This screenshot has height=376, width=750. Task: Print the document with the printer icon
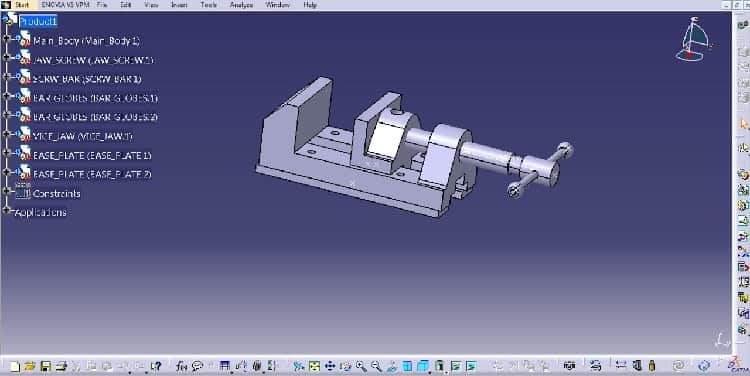(61, 366)
